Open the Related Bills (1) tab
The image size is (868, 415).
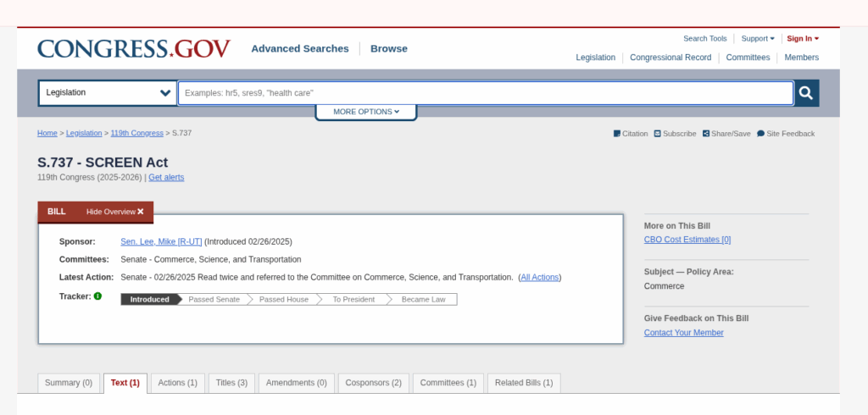click(524, 383)
